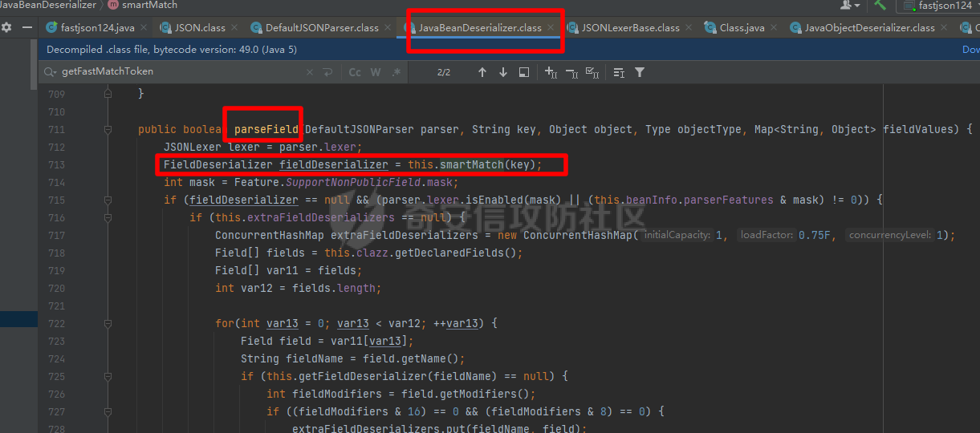
Task: Collapse the for loop at line 722
Action: tap(107, 323)
